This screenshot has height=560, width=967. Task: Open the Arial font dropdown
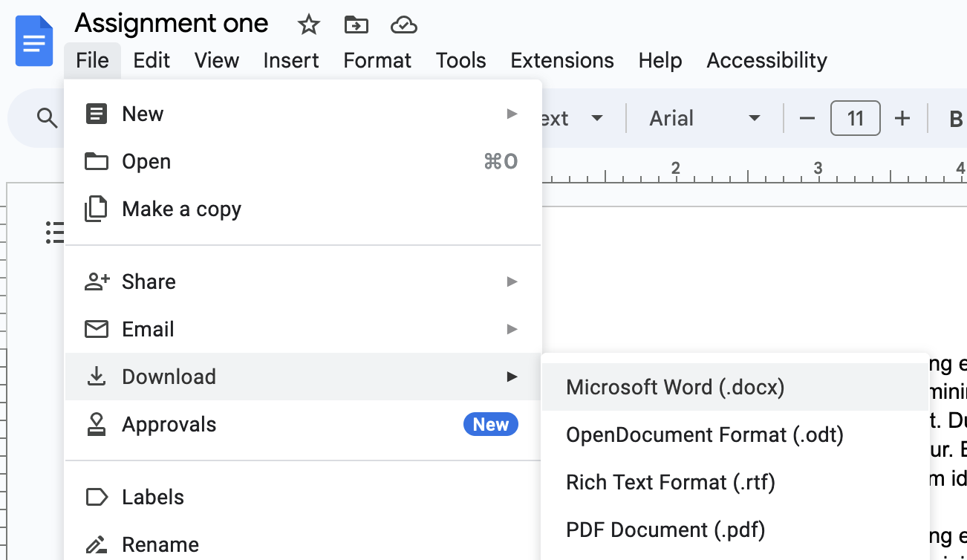pyautogui.click(x=704, y=119)
